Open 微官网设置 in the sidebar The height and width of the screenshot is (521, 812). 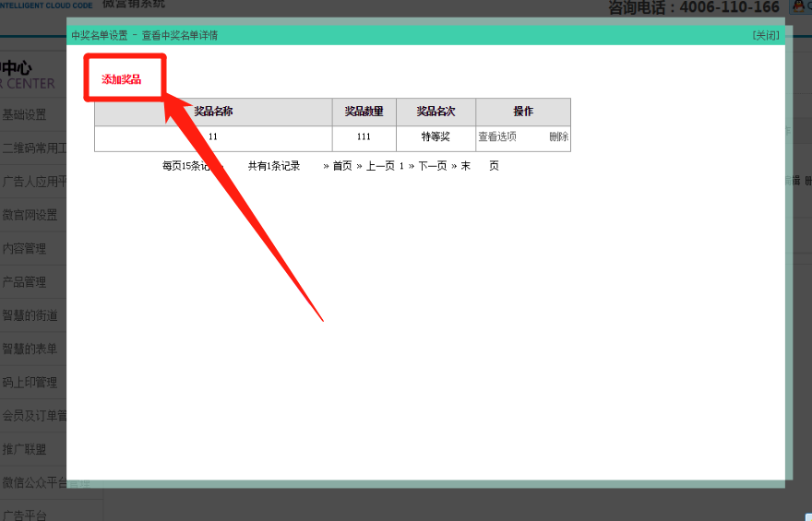click(x=30, y=215)
